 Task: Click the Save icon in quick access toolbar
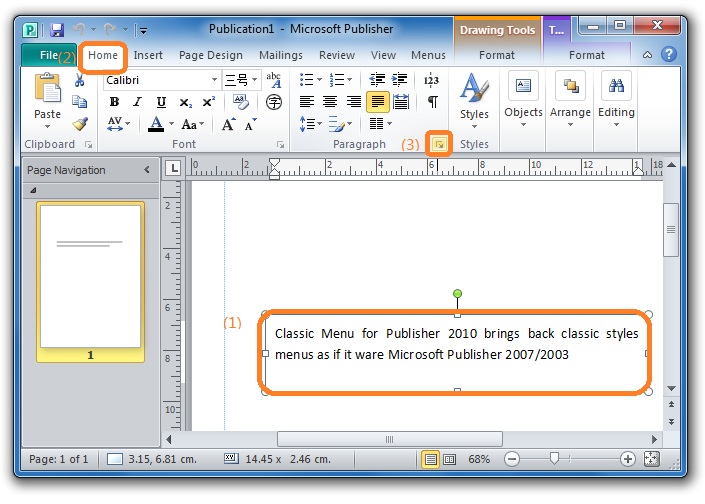tap(57, 30)
